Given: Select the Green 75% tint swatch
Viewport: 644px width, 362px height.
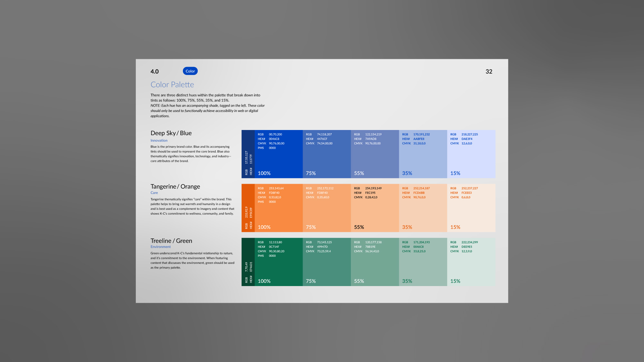Looking at the screenshot, I should click(327, 267).
